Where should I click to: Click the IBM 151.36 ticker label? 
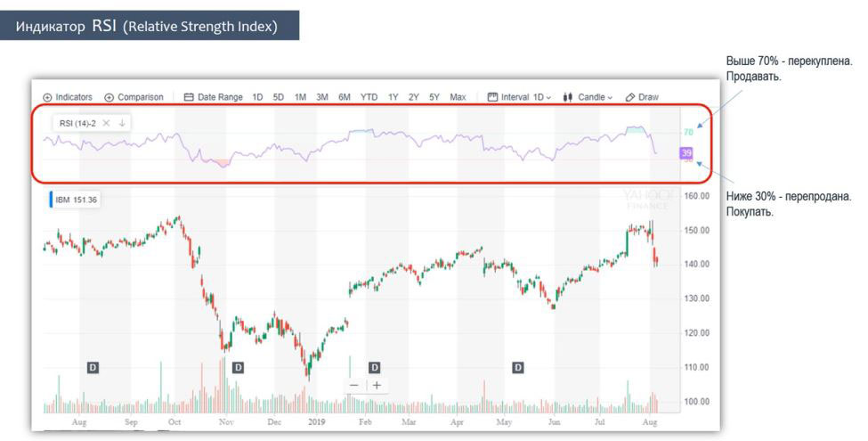click(75, 200)
